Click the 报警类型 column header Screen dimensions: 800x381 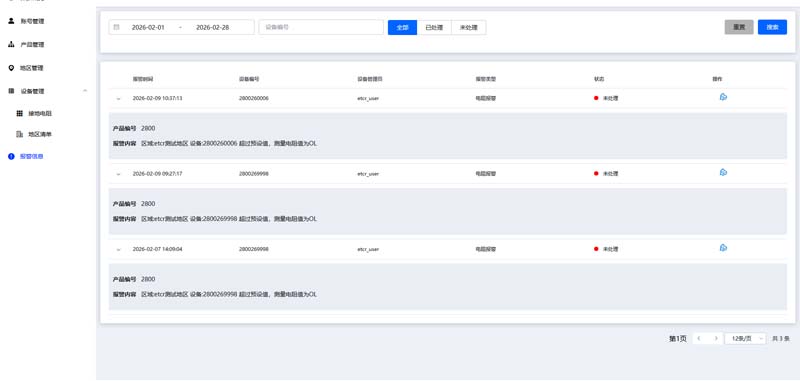click(x=485, y=79)
